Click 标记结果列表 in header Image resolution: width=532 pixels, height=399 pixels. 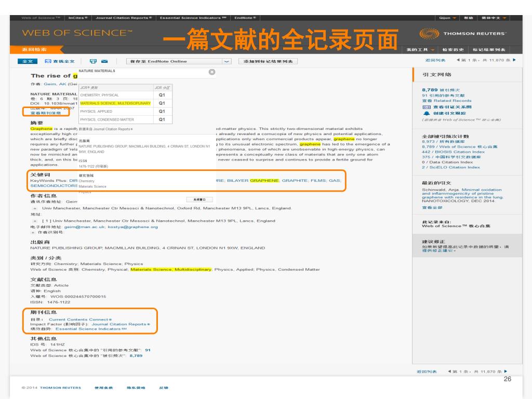click(489, 49)
